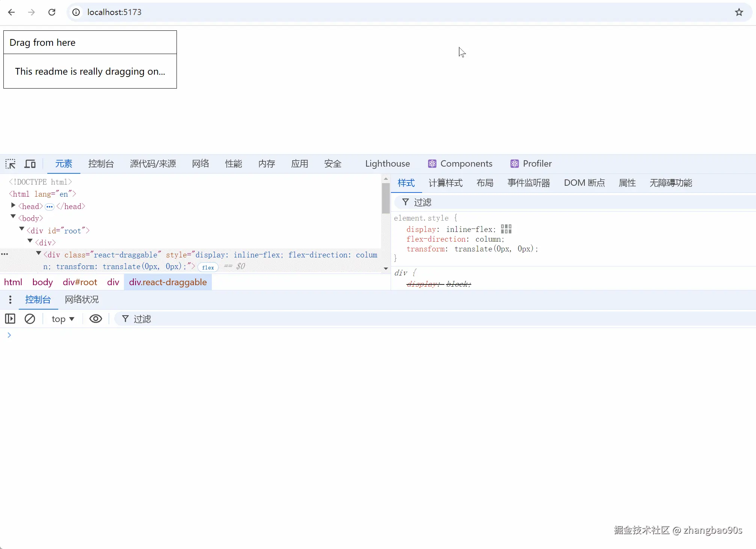Select div#root in breadcrumb

pyautogui.click(x=80, y=282)
